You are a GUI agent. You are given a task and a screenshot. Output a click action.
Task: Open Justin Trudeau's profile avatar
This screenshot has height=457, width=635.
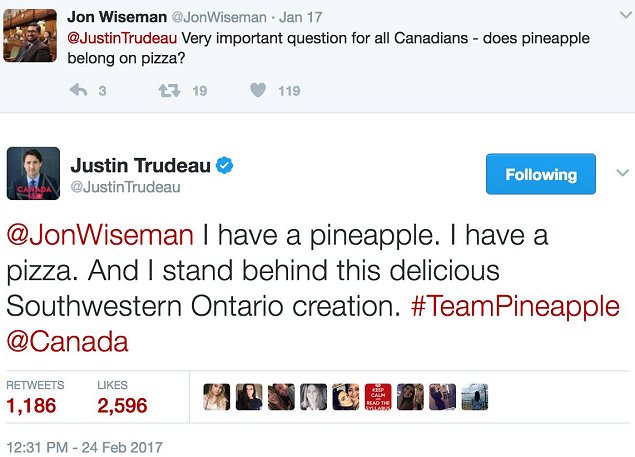click(33, 174)
